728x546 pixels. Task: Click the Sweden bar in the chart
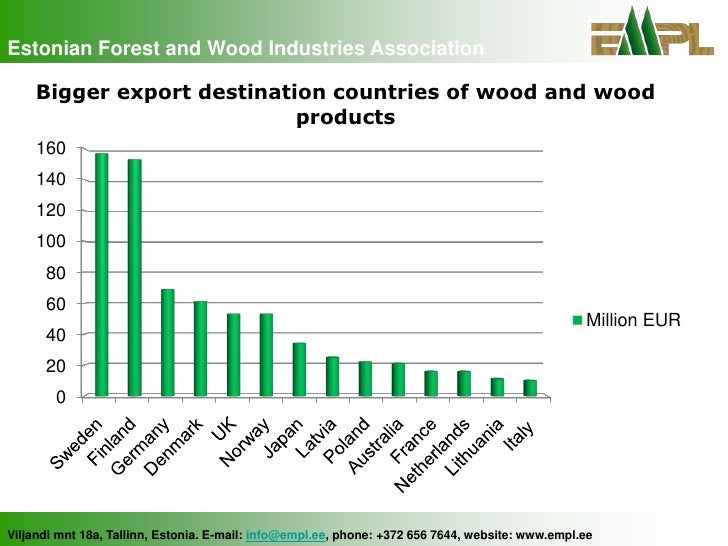pyautogui.click(x=101, y=275)
